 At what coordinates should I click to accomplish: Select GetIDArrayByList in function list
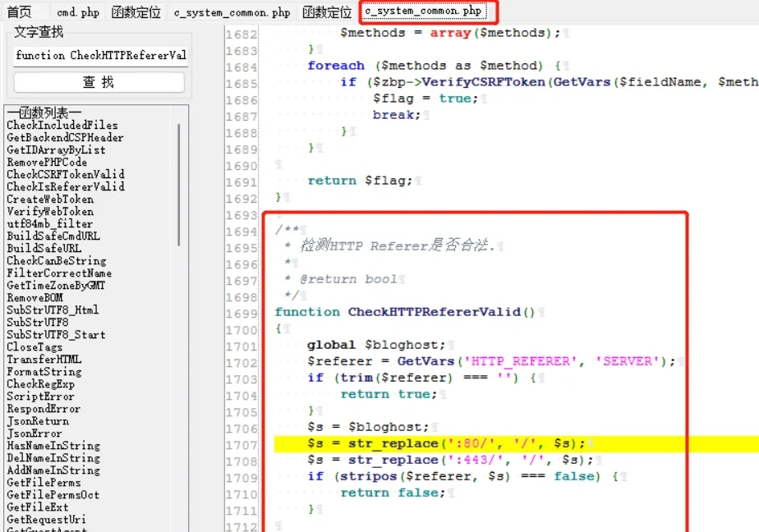(x=56, y=150)
